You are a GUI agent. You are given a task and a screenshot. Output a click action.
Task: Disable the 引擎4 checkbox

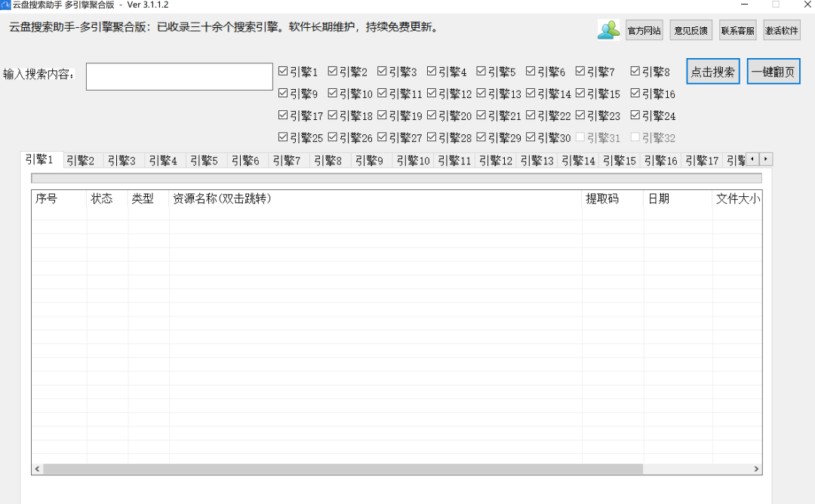(x=432, y=71)
